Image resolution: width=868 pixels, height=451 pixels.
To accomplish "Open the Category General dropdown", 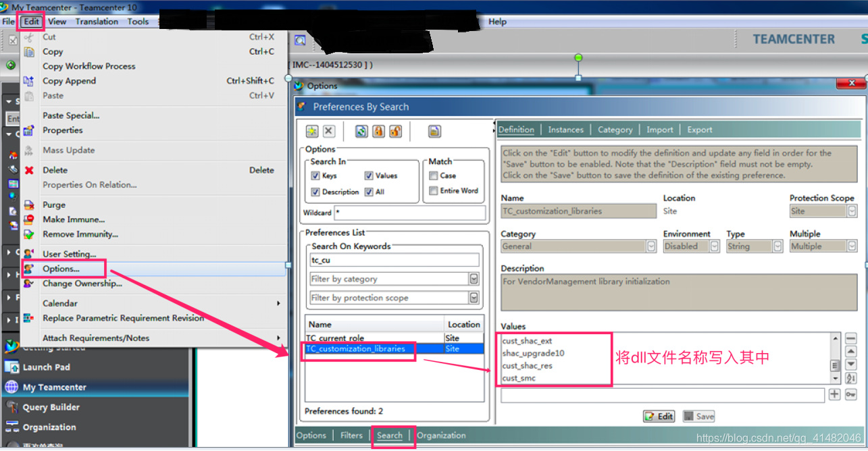I will pyautogui.click(x=651, y=246).
